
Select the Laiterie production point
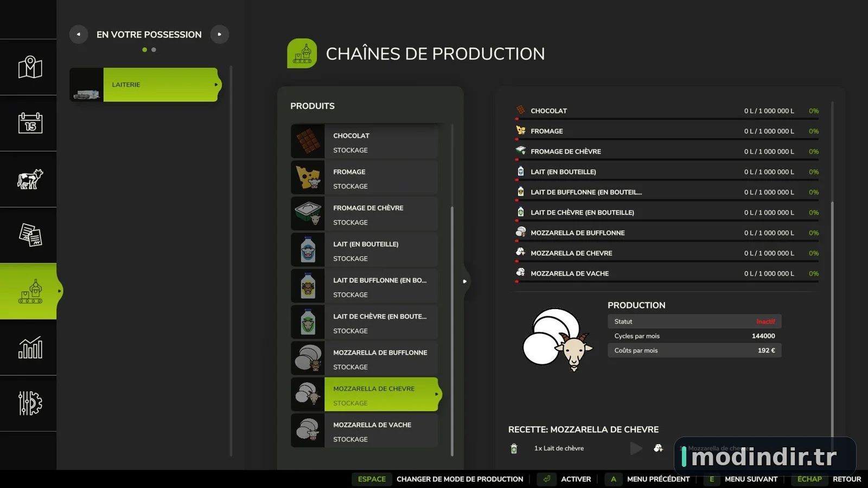click(145, 85)
